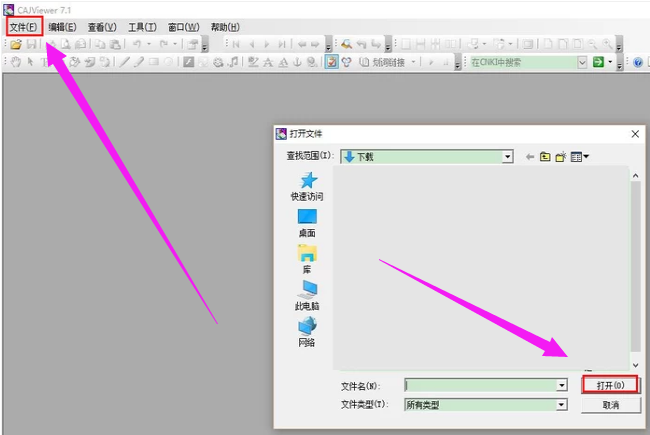Select Desktop location in dialog sidebar

pos(307,222)
